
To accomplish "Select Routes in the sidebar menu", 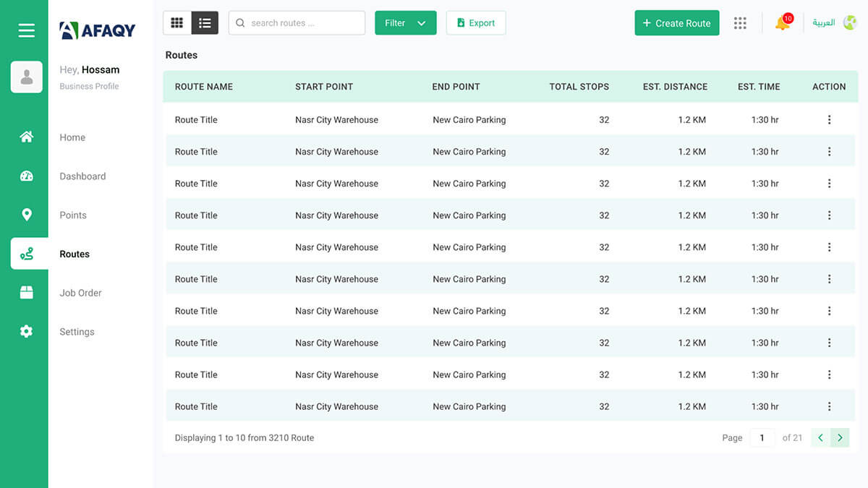I will pos(75,254).
